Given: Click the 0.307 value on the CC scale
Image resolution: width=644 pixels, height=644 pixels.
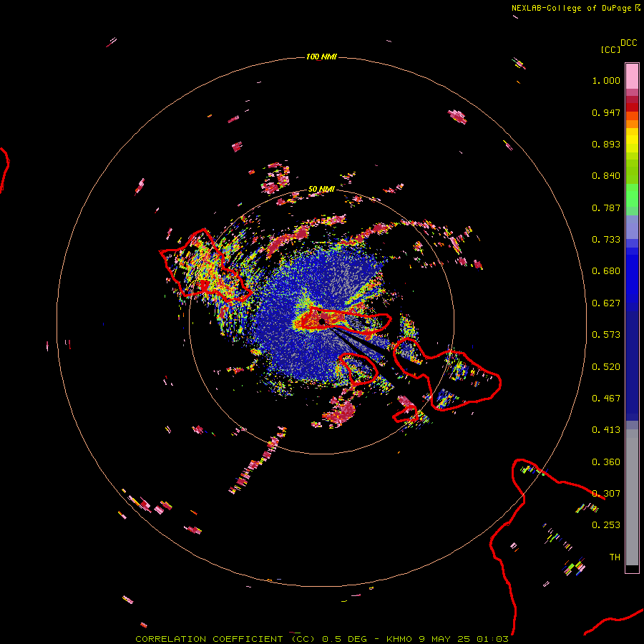Looking at the screenshot, I should pyautogui.click(x=606, y=494).
